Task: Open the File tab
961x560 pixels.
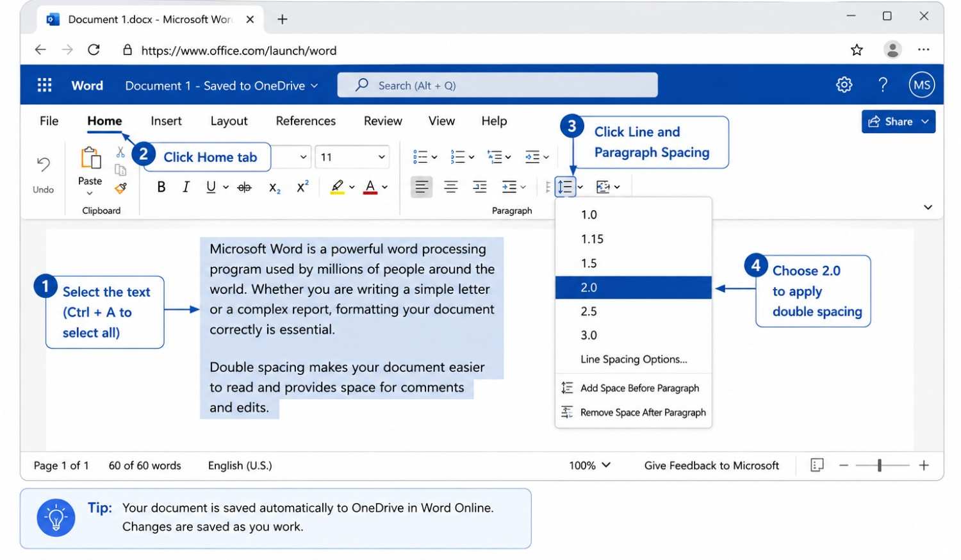Action: point(49,121)
